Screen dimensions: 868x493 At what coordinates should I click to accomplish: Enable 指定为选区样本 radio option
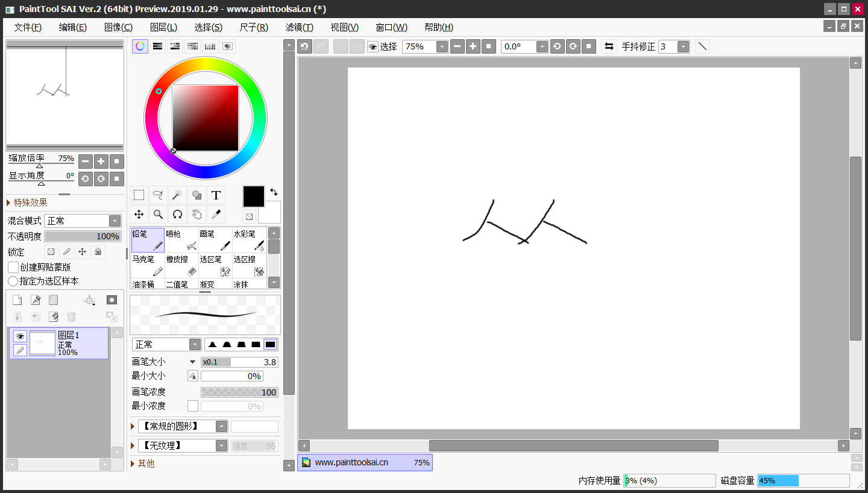coord(13,281)
